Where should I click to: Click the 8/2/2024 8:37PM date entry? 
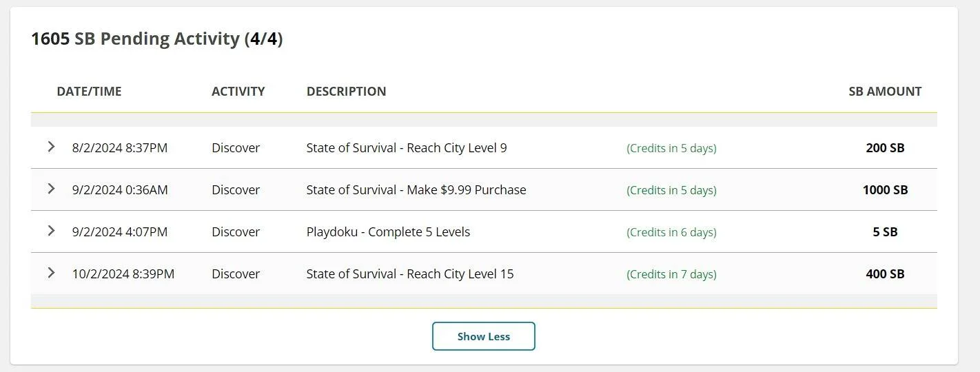[x=120, y=147]
